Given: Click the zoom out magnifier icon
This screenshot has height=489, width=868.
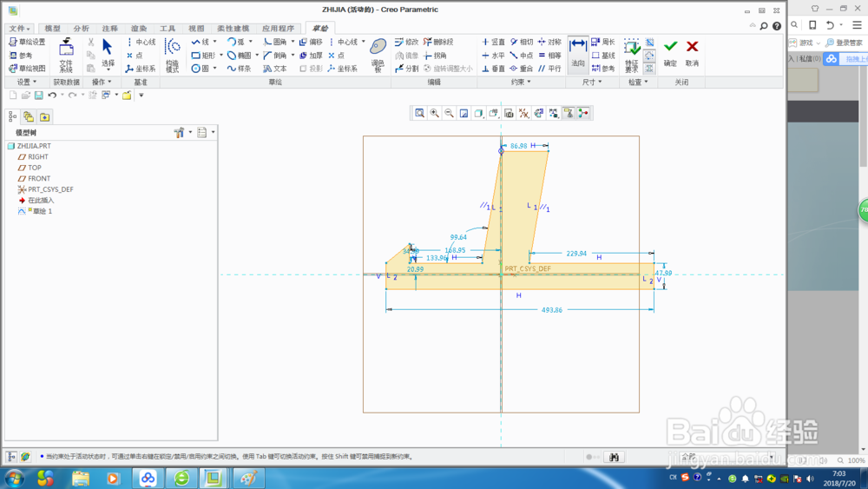Looking at the screenshot, I should (x=449, y=114).
